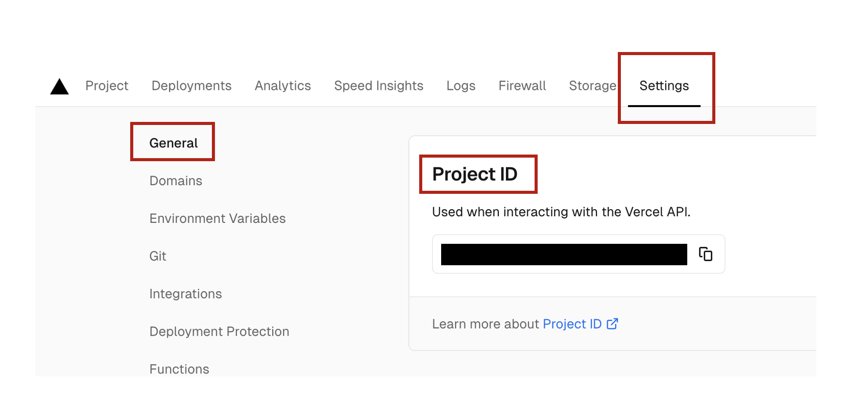Switch to the Project tab
This screenshot has height=405, width=868.
[107, 86]
